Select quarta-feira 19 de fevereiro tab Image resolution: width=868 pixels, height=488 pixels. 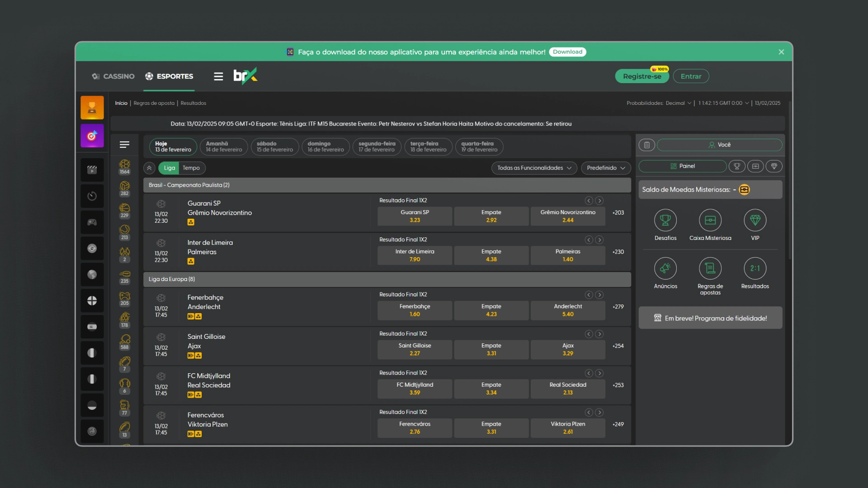point(479,147)
